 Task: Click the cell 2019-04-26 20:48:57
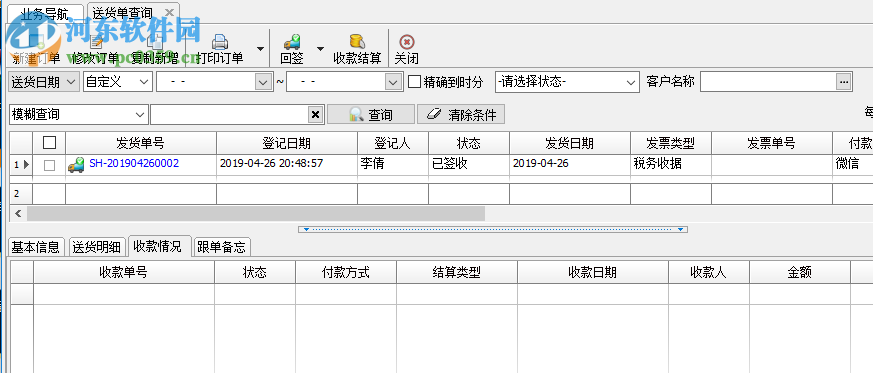point(287,164)
